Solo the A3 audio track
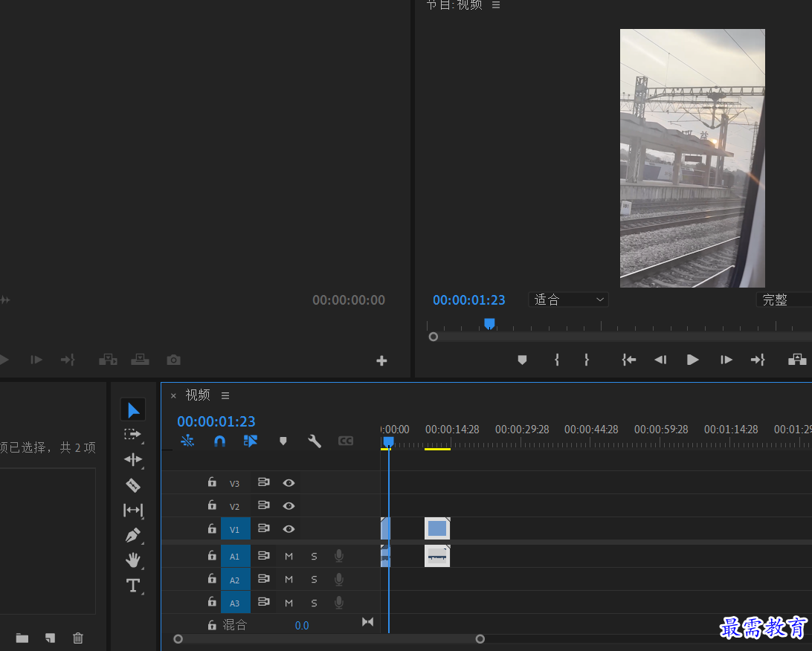812x651 pixels. (x=314, y=603)
